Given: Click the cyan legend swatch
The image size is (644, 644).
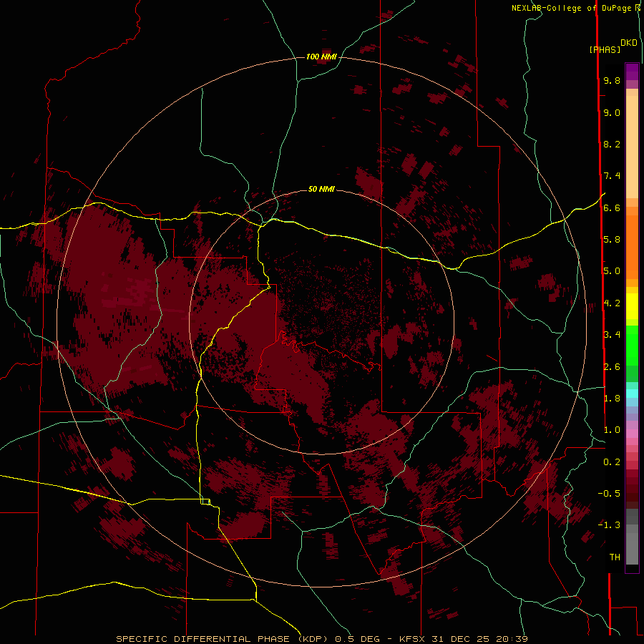Looking at the screenshot, I should (x=632, y=394).
